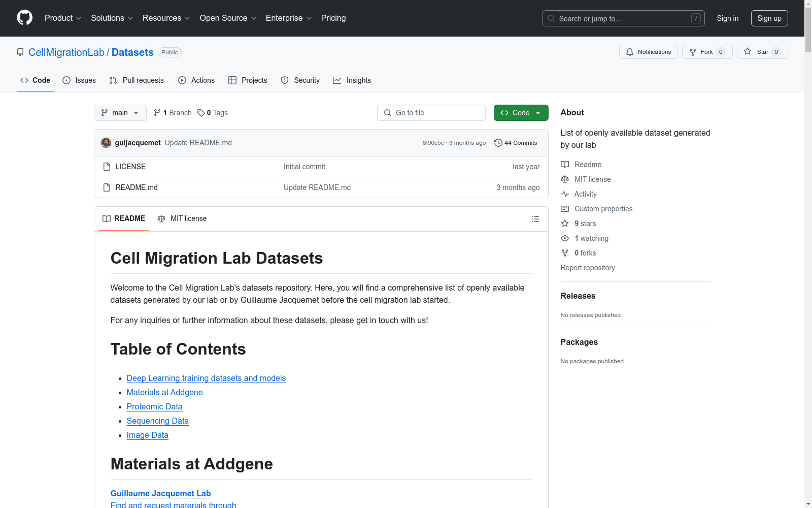Click the Sign in link
The image size is (812, 508).
[x=728, y=18]
